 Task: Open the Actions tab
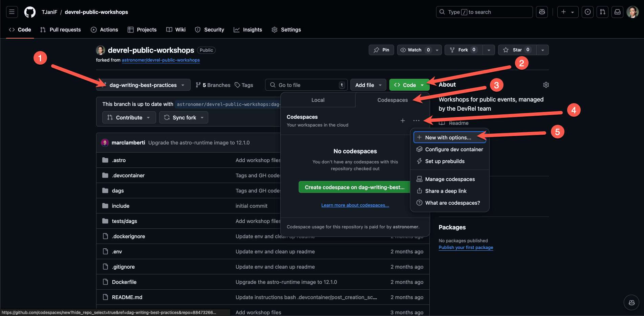click(105, 29)
